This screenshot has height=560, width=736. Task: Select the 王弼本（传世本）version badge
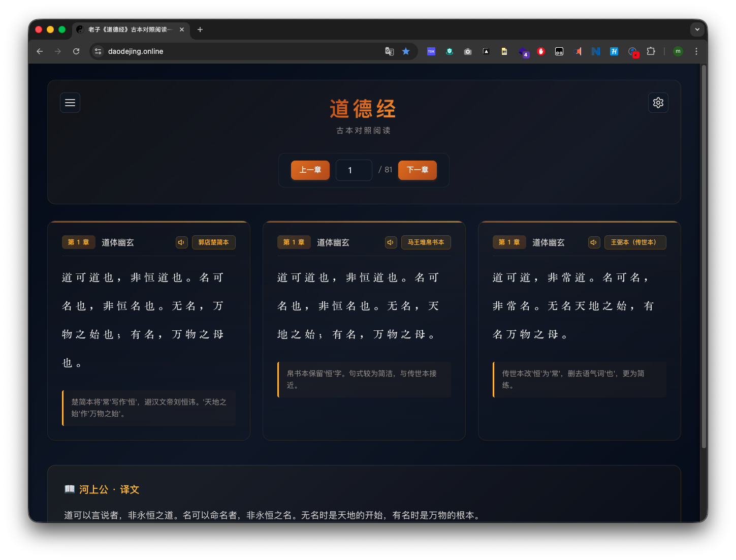(x=635, y=242)
